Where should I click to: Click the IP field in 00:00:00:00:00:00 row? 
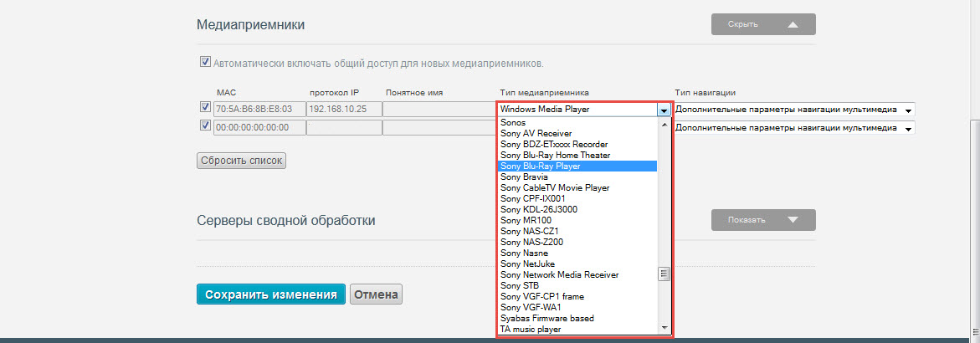pyautogui.click(x=344, y=127)
